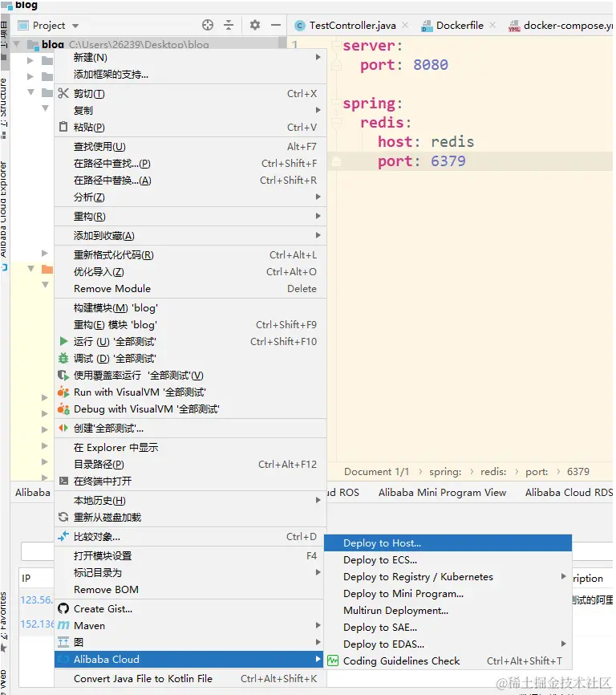This screenshot has height=695, width=616.
Task: Click green run arrow for 运行 '全部测试'
Action: (x=63, y=341)
